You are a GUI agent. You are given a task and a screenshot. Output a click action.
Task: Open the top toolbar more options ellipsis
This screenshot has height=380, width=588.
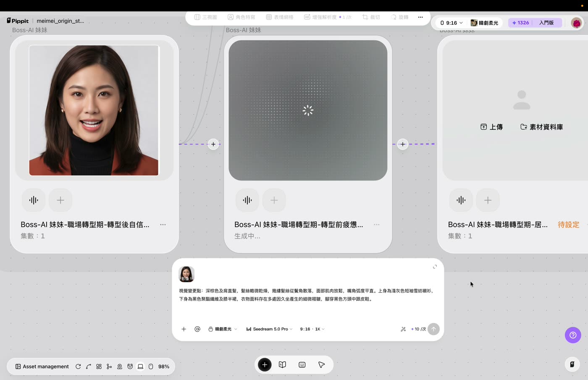[420, 17]
